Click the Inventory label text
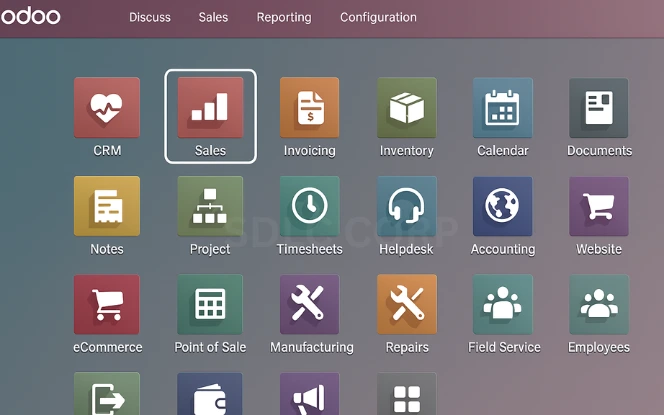 [407, 151]
